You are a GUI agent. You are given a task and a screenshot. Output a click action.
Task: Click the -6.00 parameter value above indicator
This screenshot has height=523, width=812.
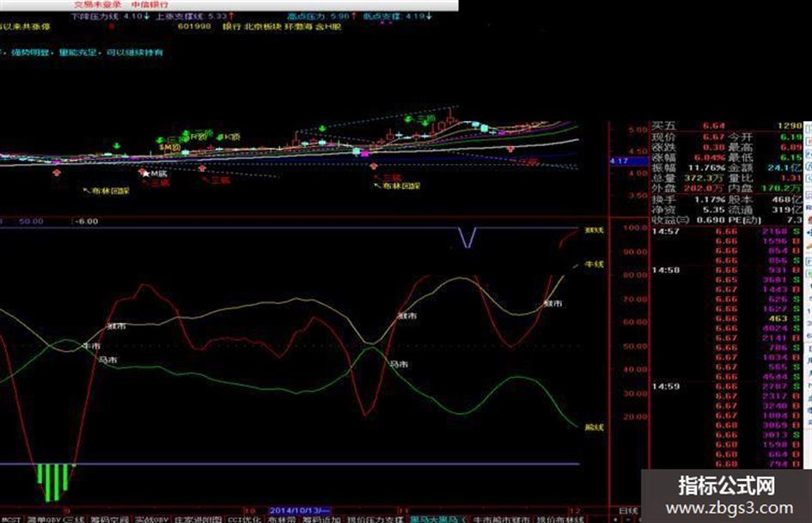click(86, 221)
